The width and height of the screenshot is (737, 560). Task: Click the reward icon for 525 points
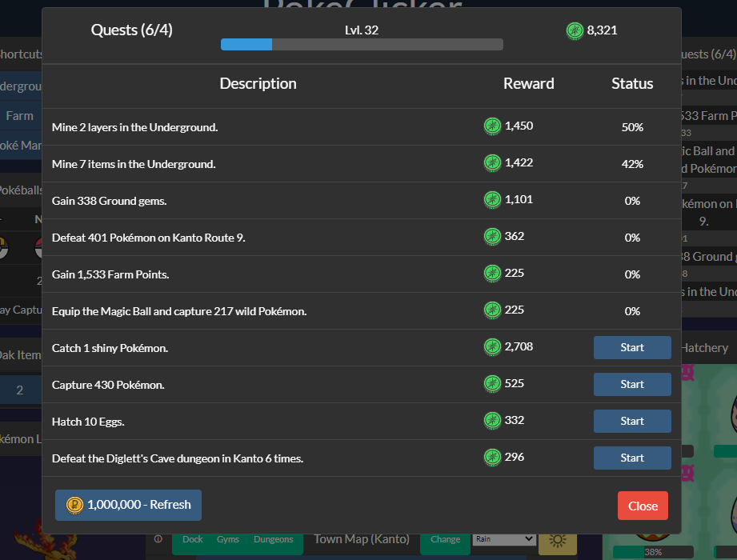492,383
